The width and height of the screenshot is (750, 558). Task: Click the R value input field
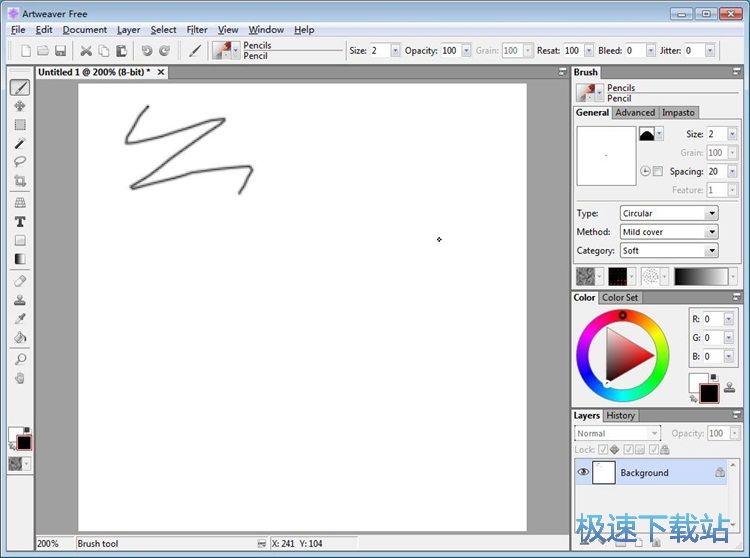pyautogui.click(x=711, y=320)
